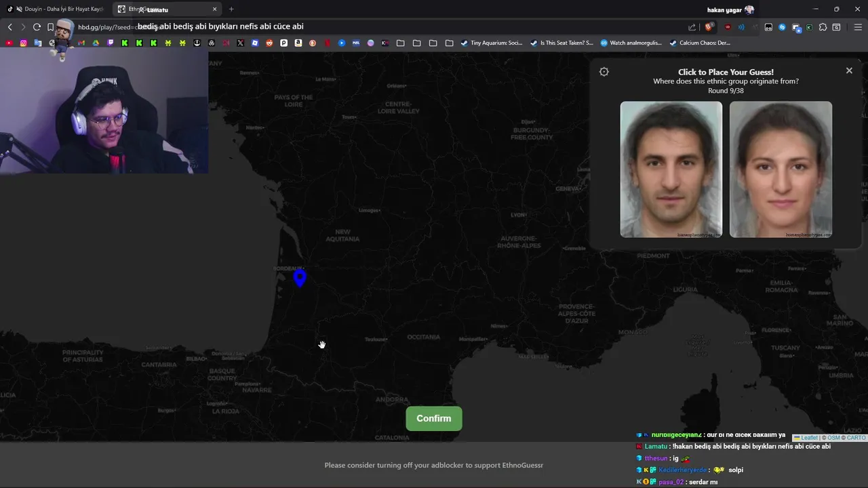Click chat username Lamatu
This screenshot has height=488, width=868.
coord(656,447)
